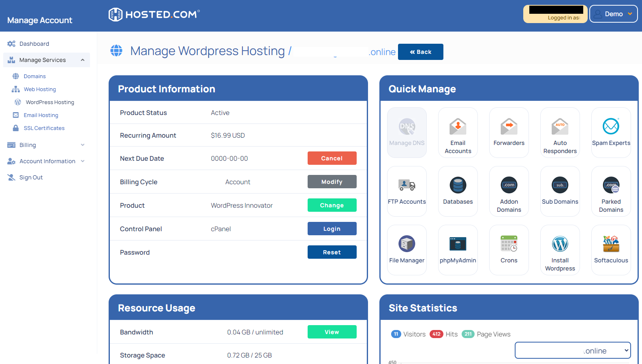The height and width of the screenshot is (364, 642).
Task: Click the '$16.99 USD' recurring amount
Action: 228,135
